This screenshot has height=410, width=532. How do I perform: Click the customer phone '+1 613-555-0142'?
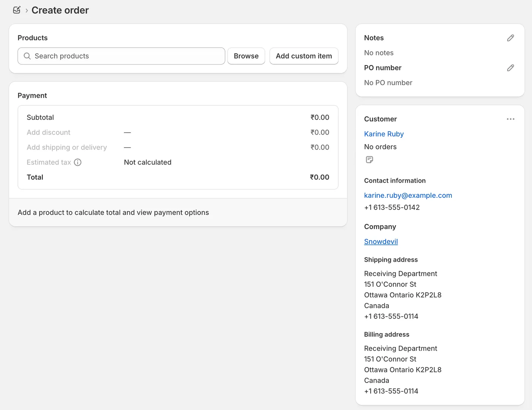click(392, 207)
